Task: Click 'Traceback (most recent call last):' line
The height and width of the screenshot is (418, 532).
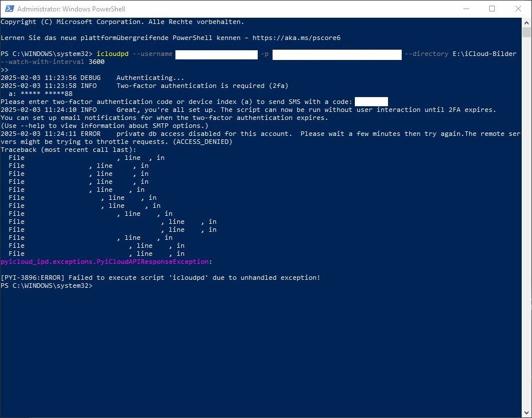Action: 68,150
